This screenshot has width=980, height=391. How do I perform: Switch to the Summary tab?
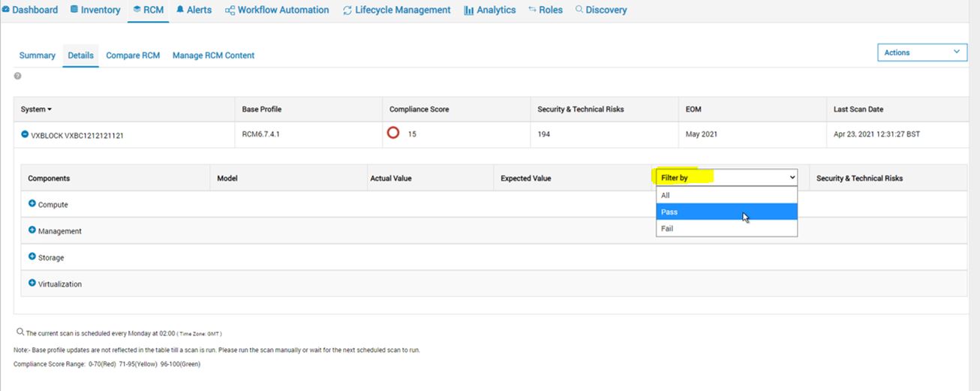[38, 56]
